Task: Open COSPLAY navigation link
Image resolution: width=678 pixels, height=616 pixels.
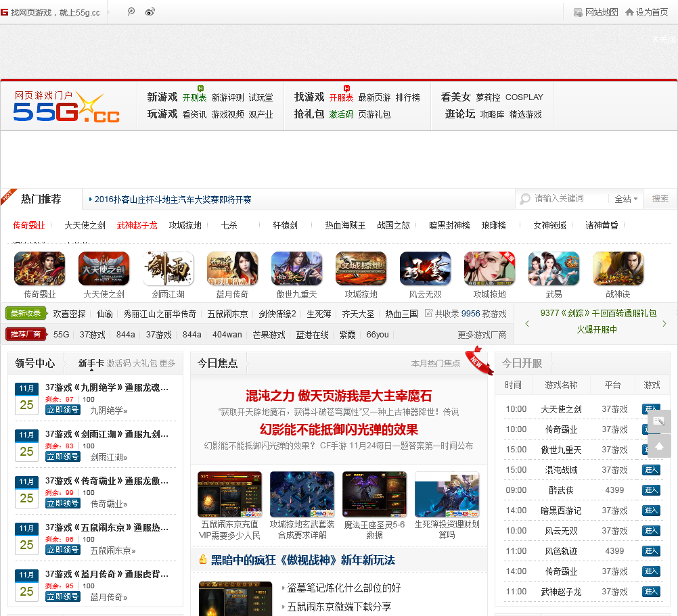Action: pos(524,97)
